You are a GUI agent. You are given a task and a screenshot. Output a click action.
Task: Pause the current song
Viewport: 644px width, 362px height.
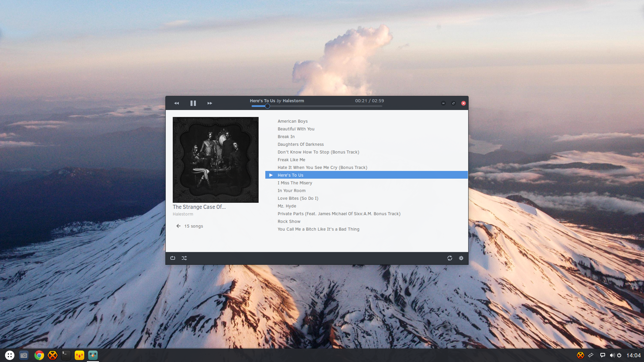193,103
